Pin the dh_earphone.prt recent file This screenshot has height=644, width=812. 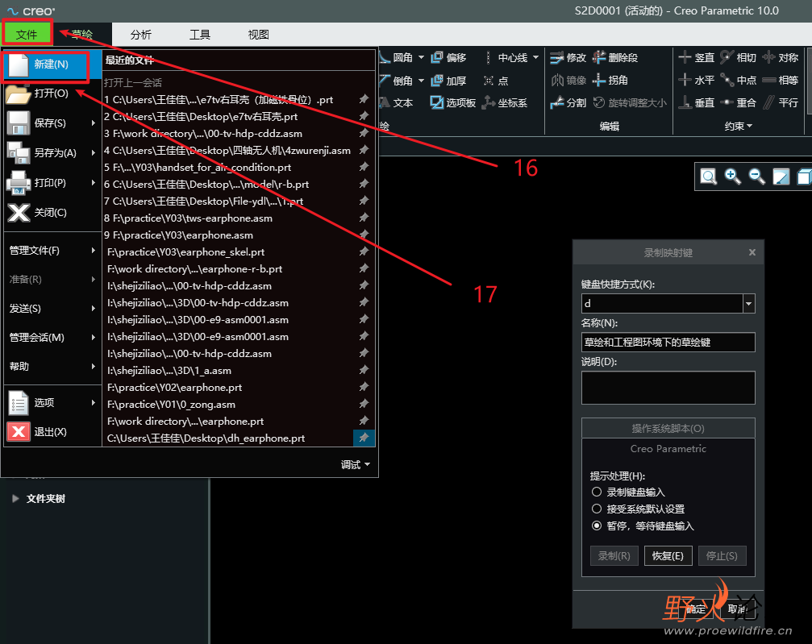(364, 438)
